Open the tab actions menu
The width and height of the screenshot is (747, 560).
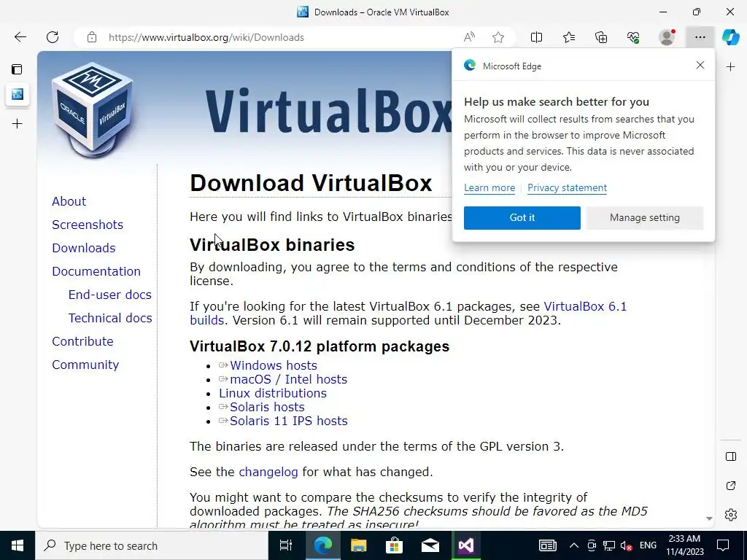point(17,69)
